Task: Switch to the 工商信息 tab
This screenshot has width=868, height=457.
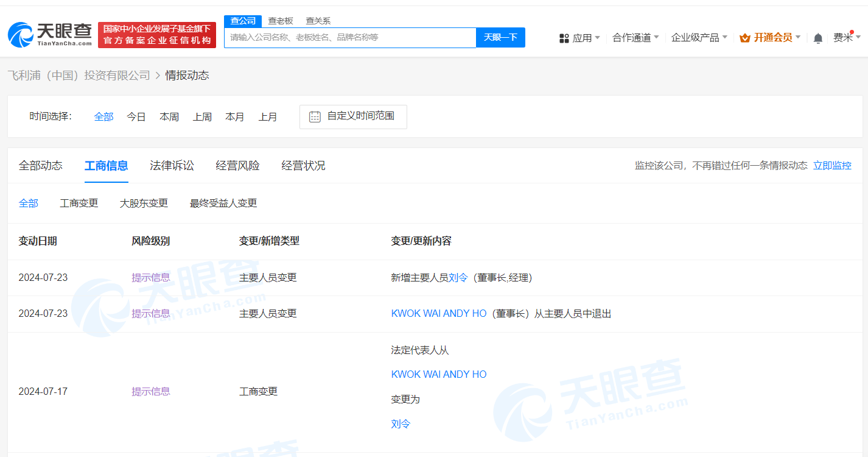Action: click(107, 166)
